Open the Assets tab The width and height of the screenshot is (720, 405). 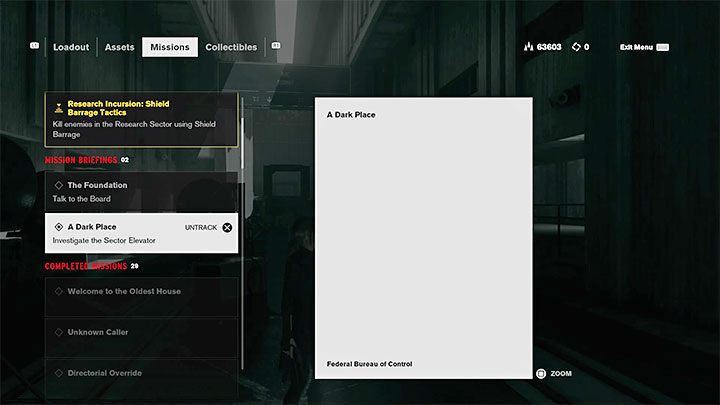click(119, 47)
